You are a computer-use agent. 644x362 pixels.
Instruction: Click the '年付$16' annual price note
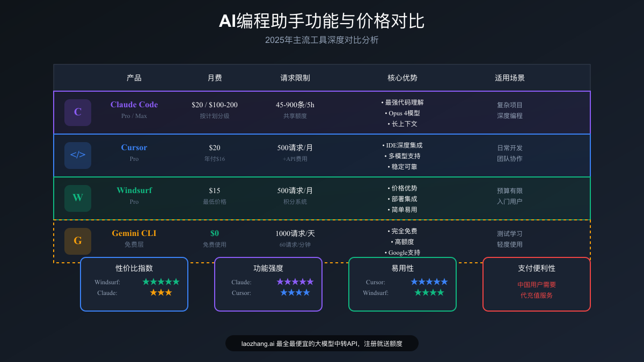tap(215, 159)
